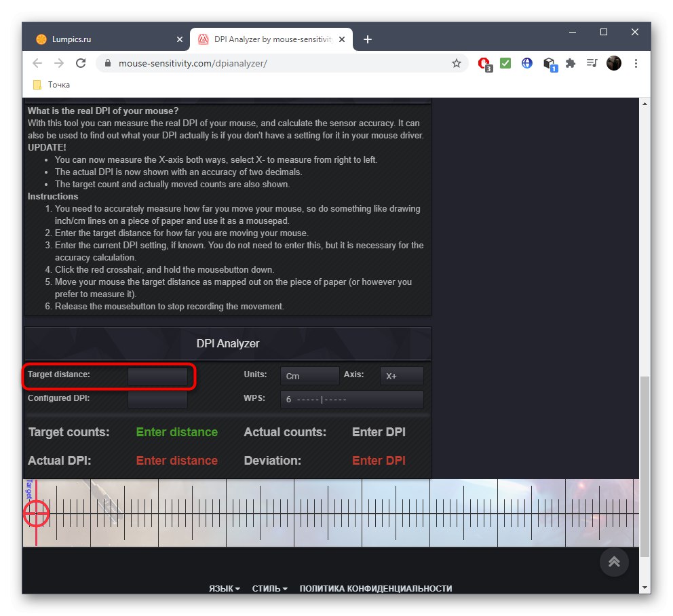Open the Chrome profile avatar
The image size is (673, 616).
(614, 64)
